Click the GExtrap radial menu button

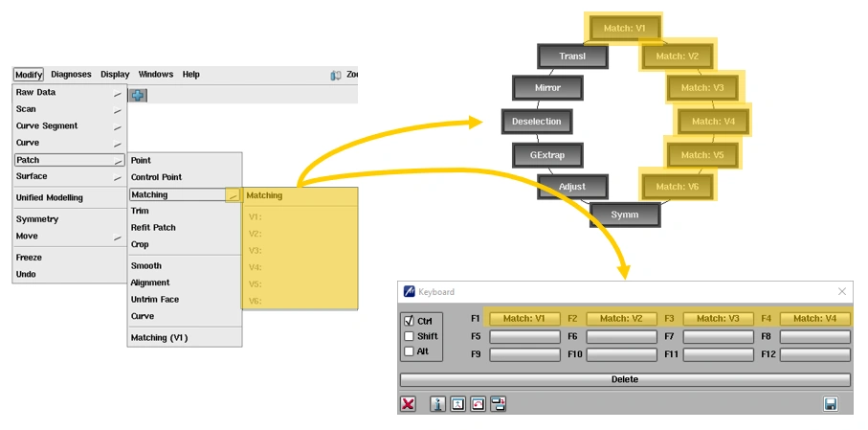pos(547,155)
